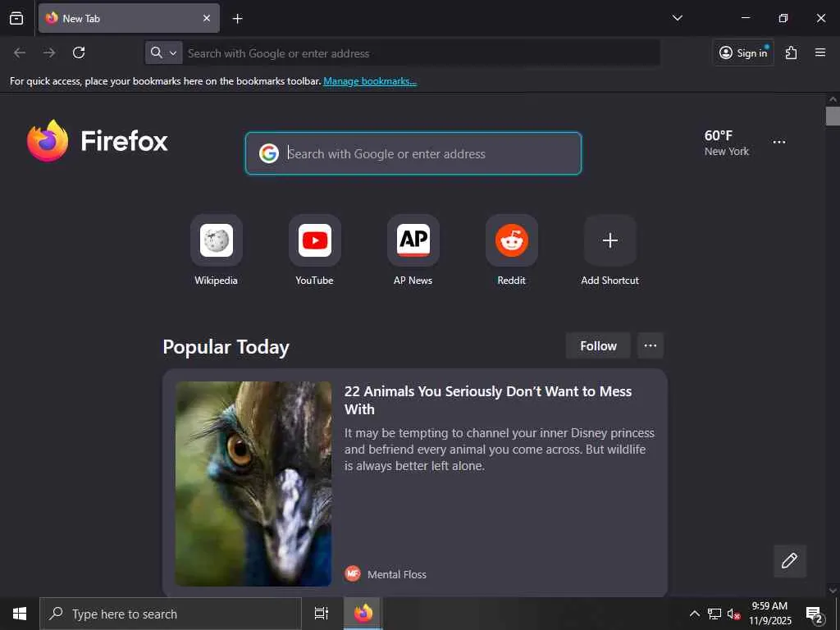
Task: Open Firefox View in the tab strip
Action: tap(16, 18)
